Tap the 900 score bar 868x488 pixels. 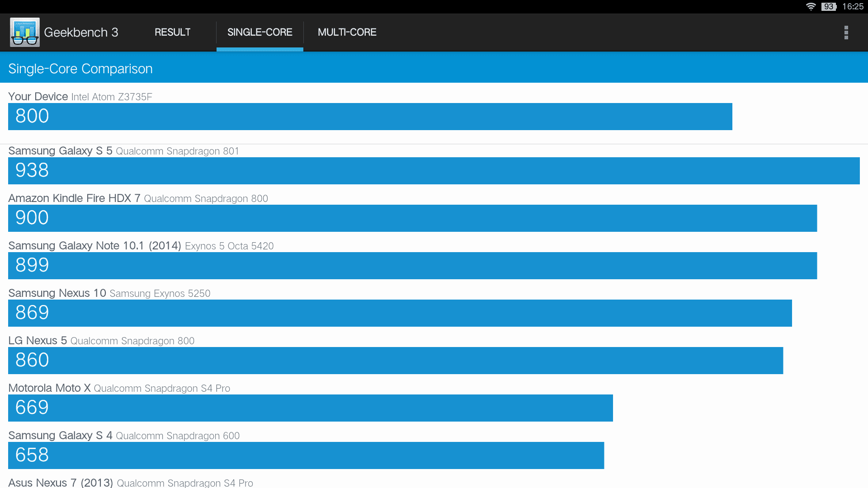(412, 218)
